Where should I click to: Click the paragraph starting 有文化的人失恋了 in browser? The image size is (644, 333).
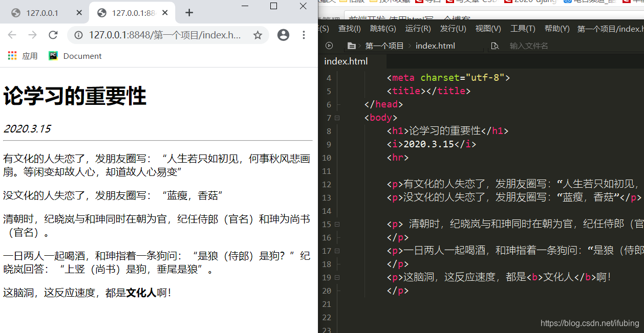pos(157,165)
